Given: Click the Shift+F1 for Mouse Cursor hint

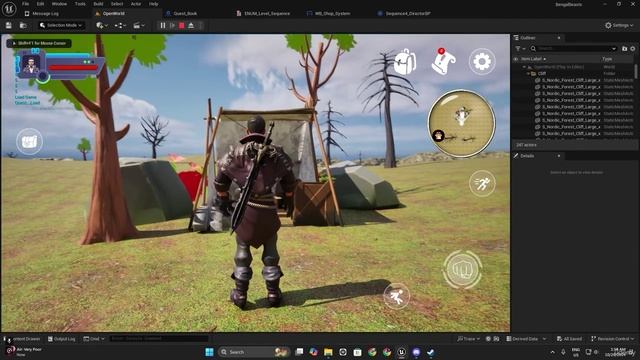Looking at the screenshot, I should pyautogui.click(x=39, y=43).
